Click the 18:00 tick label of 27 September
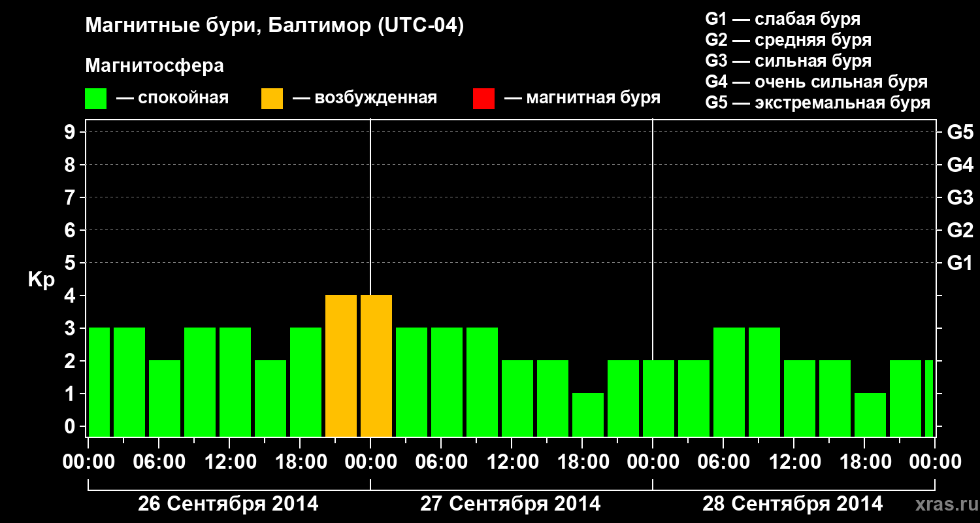 click(x=582, y=462)
